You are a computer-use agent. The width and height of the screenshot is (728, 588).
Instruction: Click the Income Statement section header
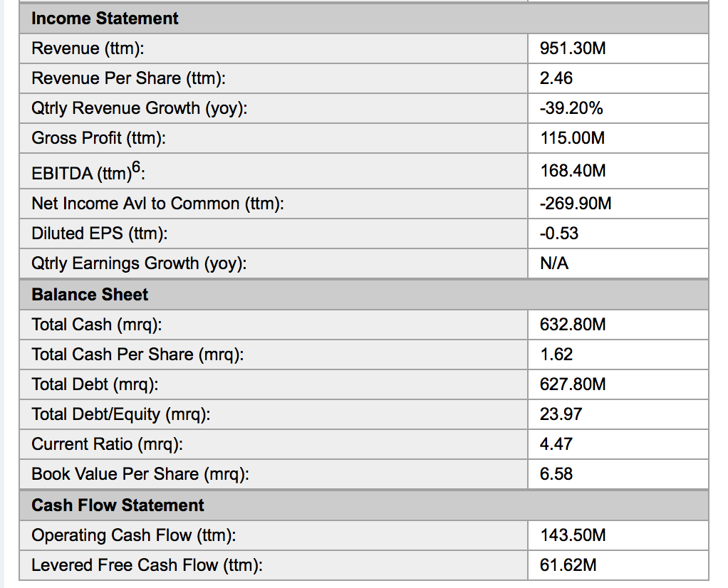(105, 19)
